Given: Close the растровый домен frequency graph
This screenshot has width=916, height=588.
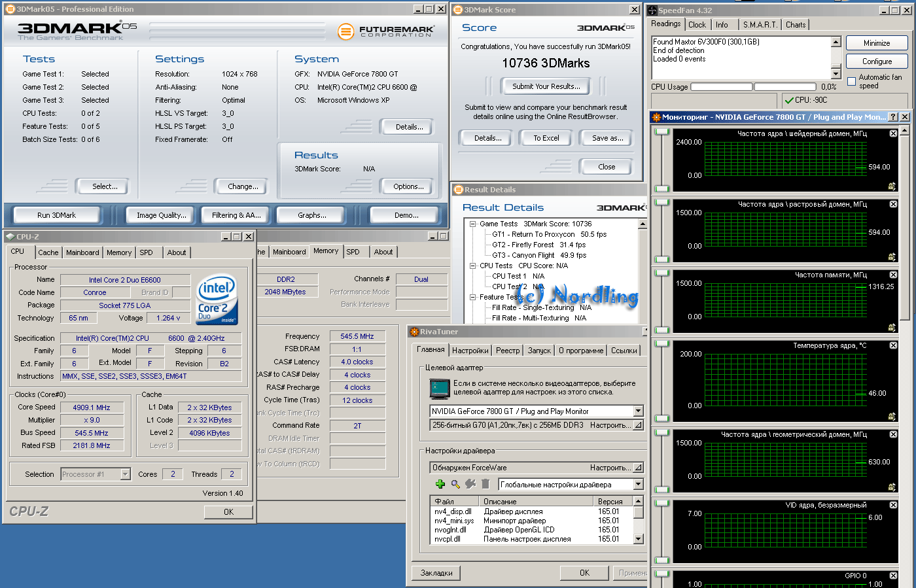Looking at the screenshot, I should [893, 204].
